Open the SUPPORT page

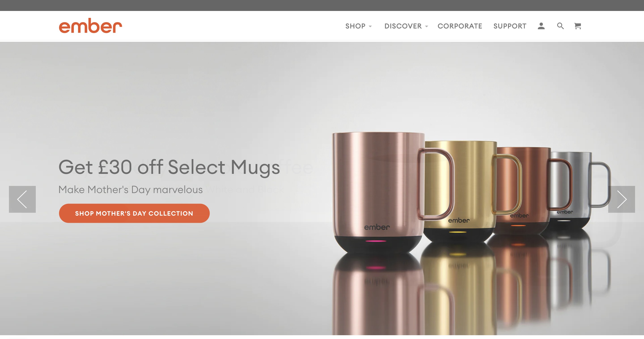click(x=510, y=26)
